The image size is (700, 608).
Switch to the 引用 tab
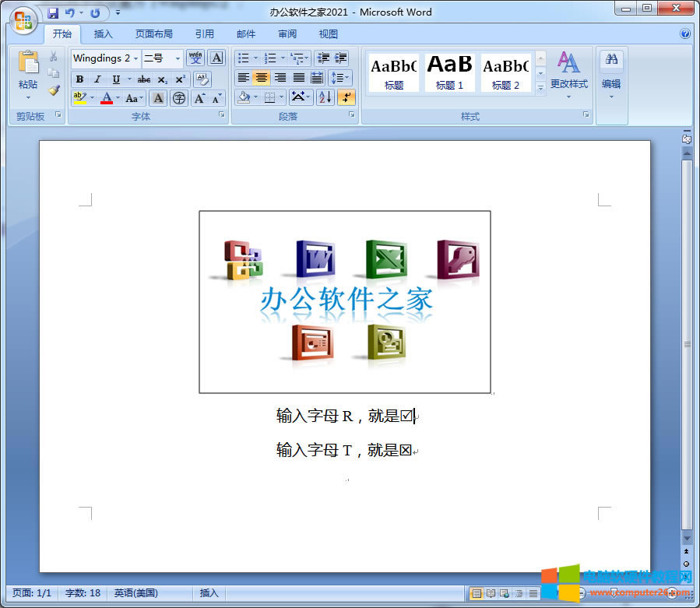[x=205, y=34]
